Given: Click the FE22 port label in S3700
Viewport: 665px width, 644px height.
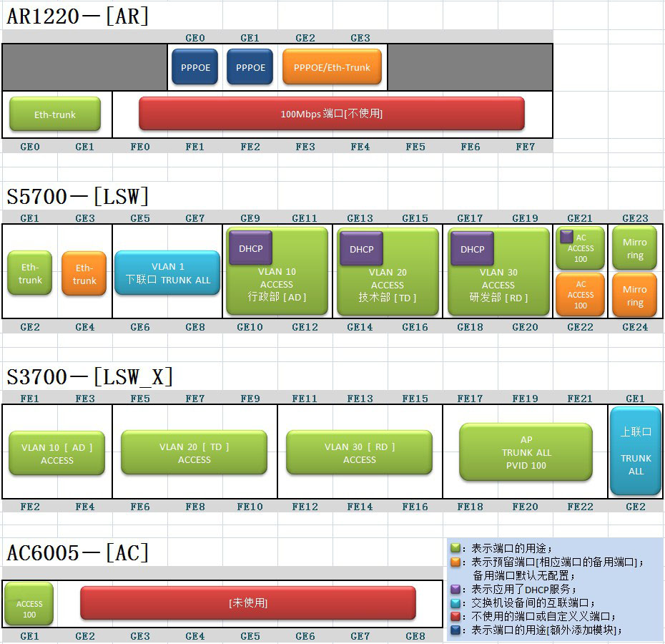Looking at the screenshot, I should click(x=580, y=507).
